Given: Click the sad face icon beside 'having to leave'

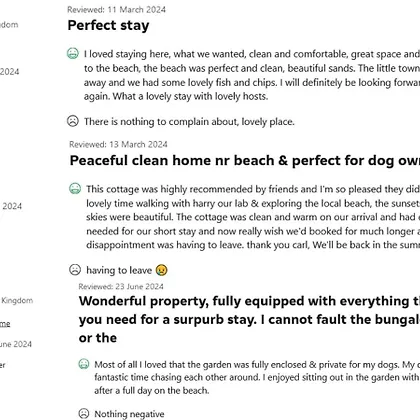Looking at the screenshot, I should pyautogui.click(x=75, y=269).
